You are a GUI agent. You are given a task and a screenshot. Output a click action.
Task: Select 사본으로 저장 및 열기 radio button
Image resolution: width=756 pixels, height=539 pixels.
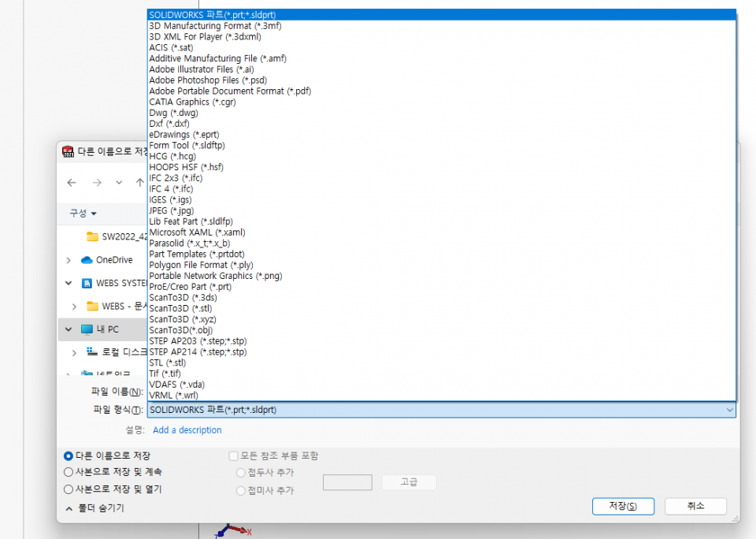coord(69,489)
